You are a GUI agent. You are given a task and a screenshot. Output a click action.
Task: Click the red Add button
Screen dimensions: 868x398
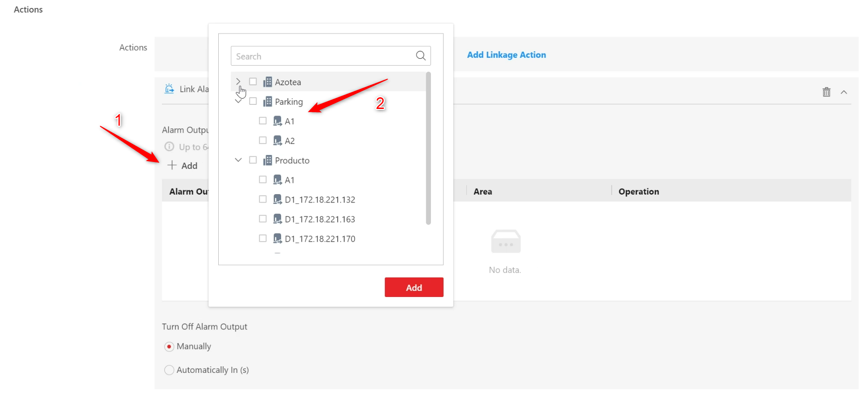414,287
